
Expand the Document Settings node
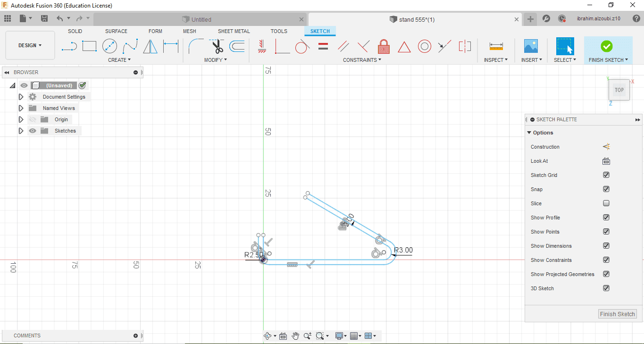pos(21,97)
